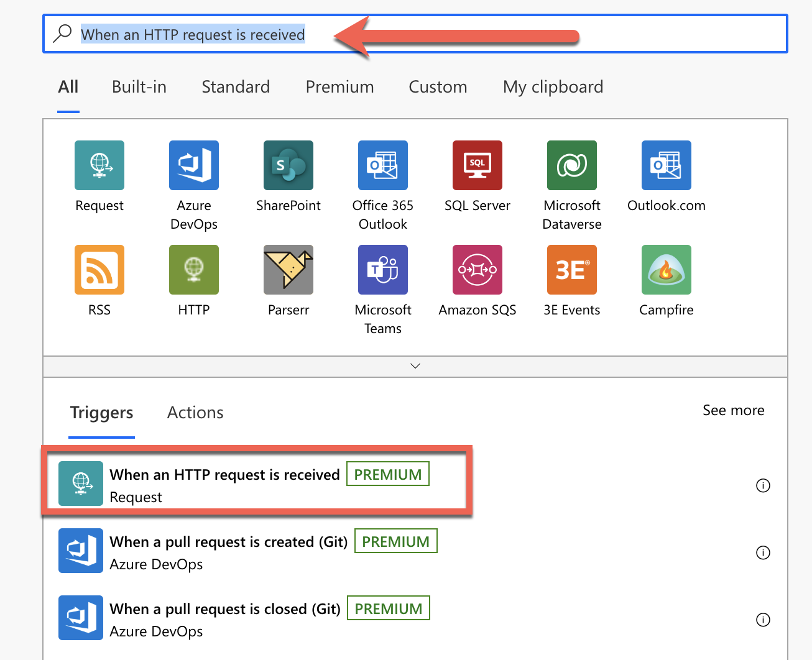Show info for pull request closed trigger
Image resolution: width=812 pixels, height=660 pixels.
(x=763, y=620)
